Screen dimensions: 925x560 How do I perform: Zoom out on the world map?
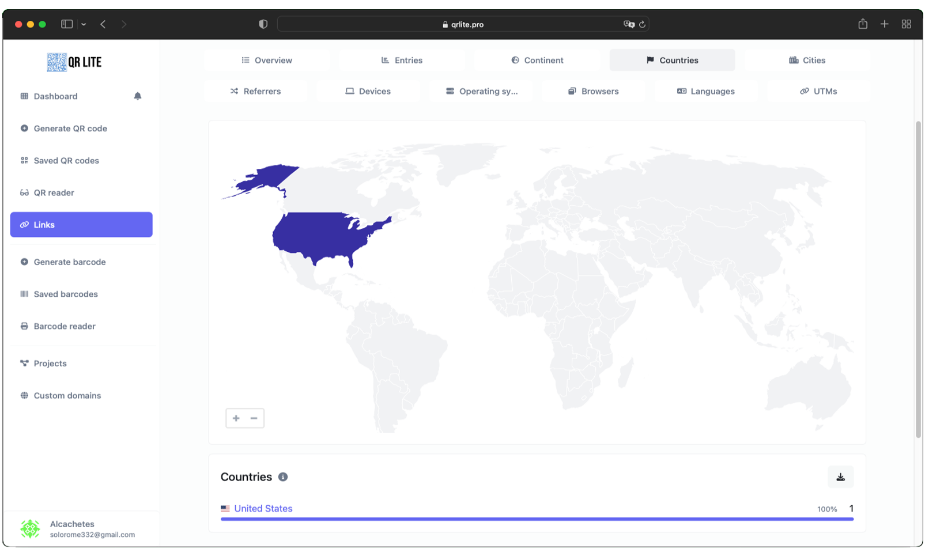(x=254, y=418)
